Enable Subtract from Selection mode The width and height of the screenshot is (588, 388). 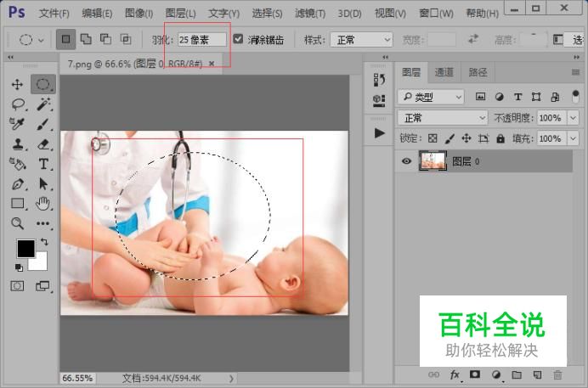[105, 39]
